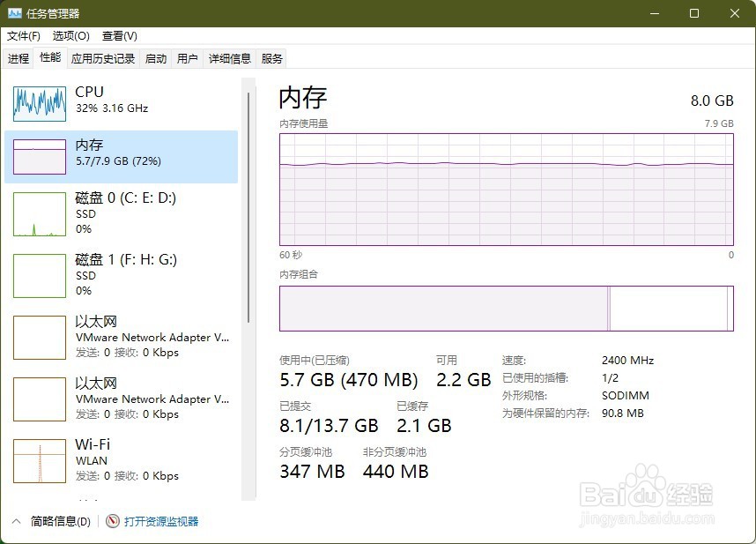
Task: Open the 服务 tab
Action: coord(272,59)
